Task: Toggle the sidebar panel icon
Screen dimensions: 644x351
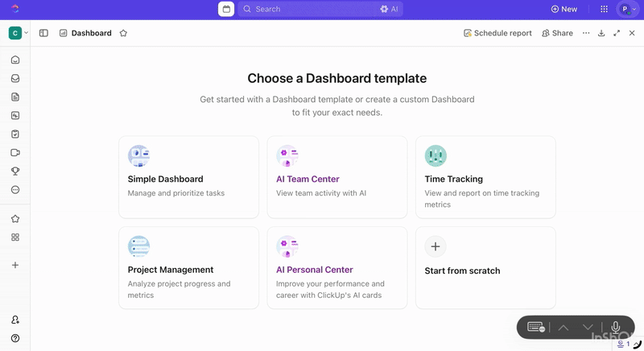Action: (x=43, y=33)
